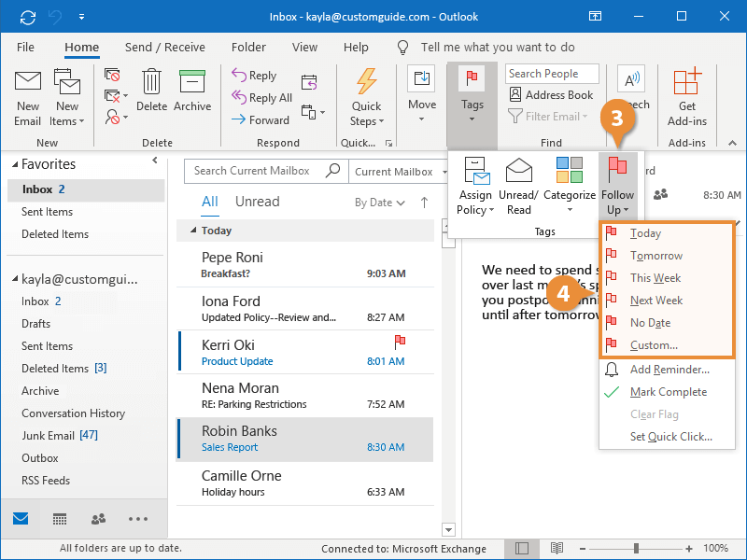Open the Junk email icon menu

[x=116, y=117]
